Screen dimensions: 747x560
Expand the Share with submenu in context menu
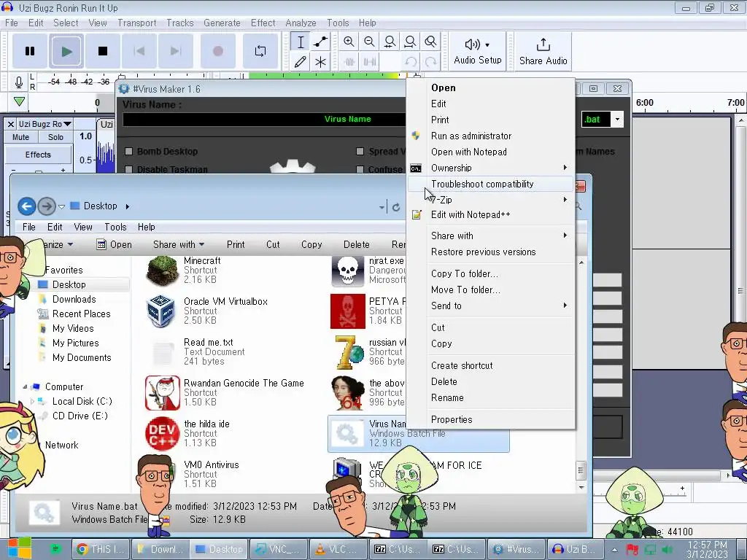click(x=491, y=236)
